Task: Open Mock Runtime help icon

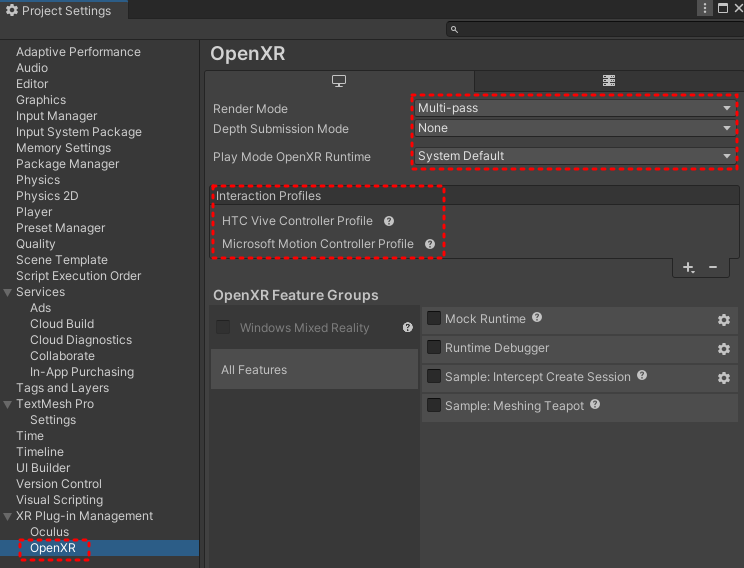Action: [537, 317]
